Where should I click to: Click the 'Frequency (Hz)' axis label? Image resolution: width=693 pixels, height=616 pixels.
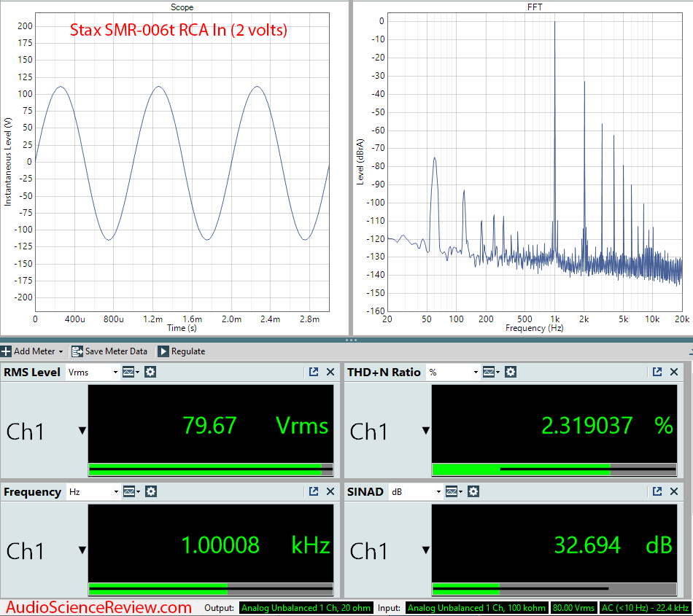(534, 328)
